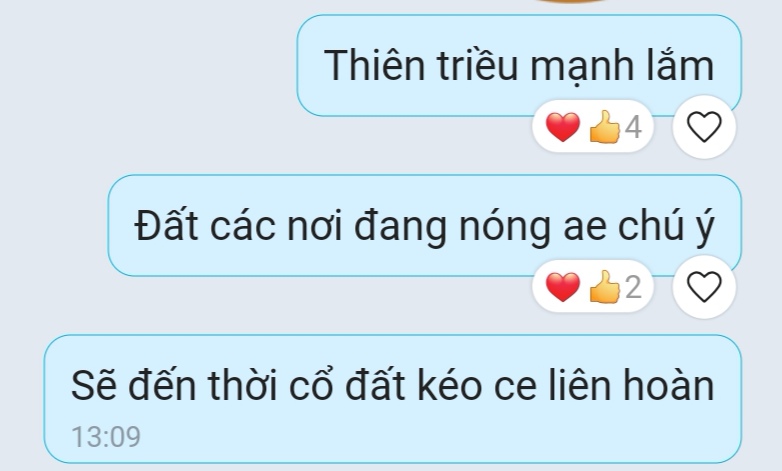
Task: Select the 'Đất các nơi đang nóng ae chú ý' bubble
Action: coord(425,226)
